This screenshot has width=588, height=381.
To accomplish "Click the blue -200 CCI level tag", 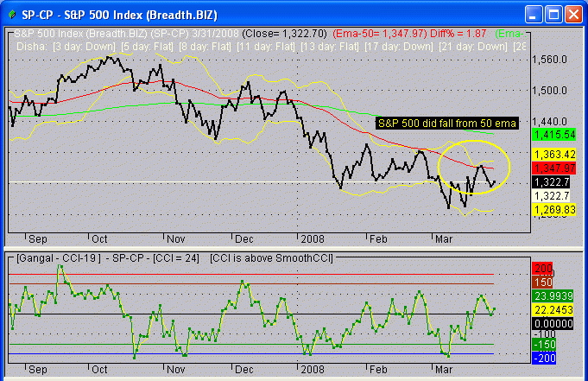I will (x=544, y=358).
